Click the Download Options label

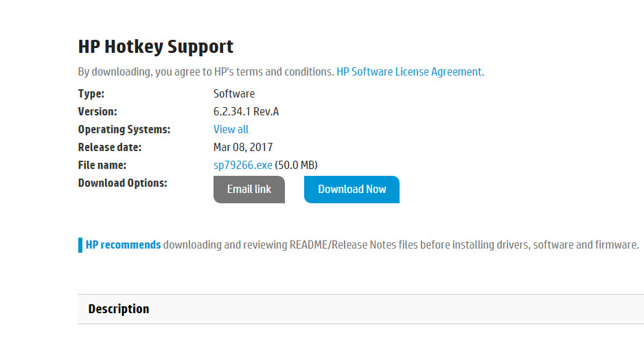coord(123,183)
